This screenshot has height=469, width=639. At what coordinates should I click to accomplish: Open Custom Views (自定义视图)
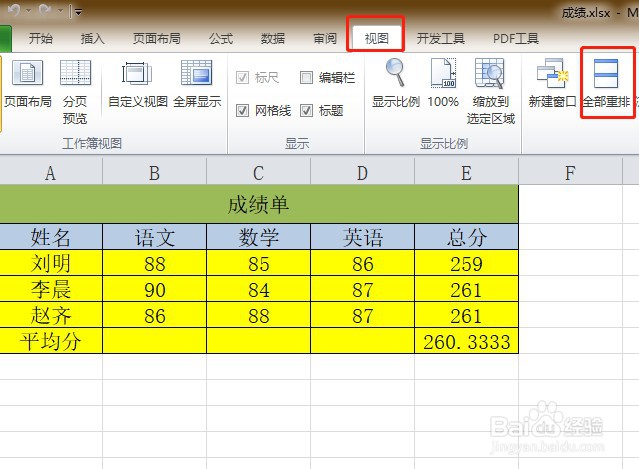[138, 84]
